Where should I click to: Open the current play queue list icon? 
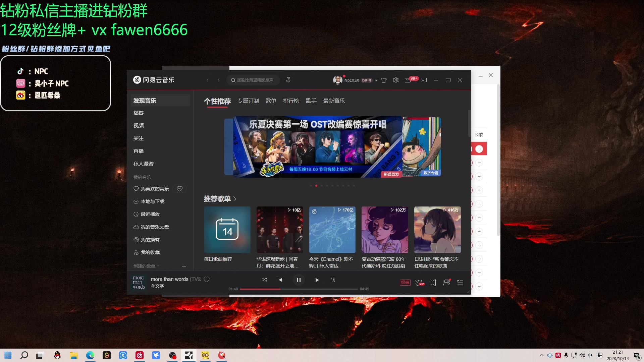(x=460, y=283)
